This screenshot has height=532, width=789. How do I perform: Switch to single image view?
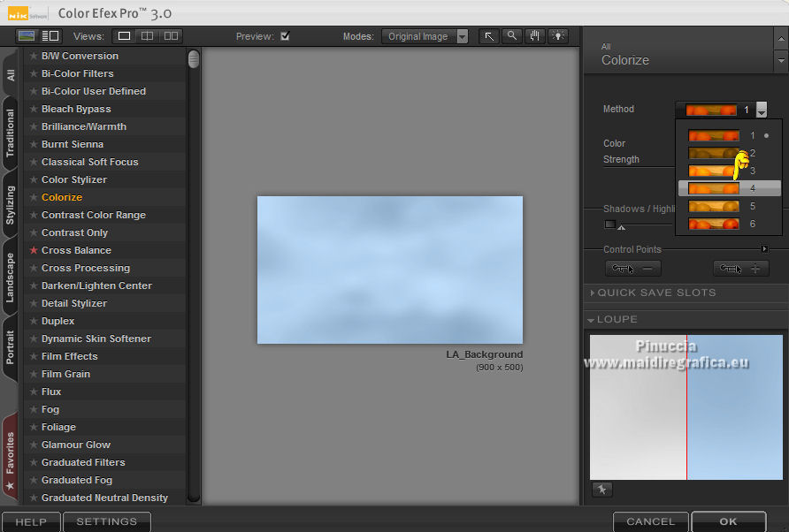coord(124,35)
